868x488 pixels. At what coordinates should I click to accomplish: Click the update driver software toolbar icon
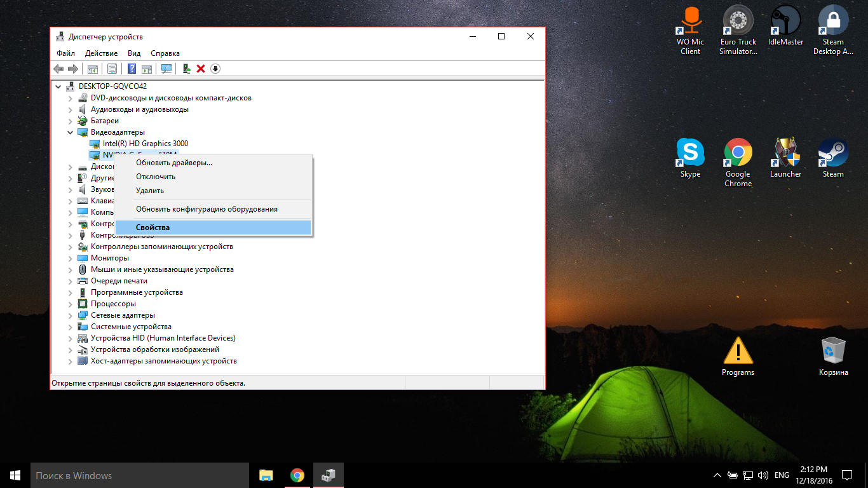187,69
